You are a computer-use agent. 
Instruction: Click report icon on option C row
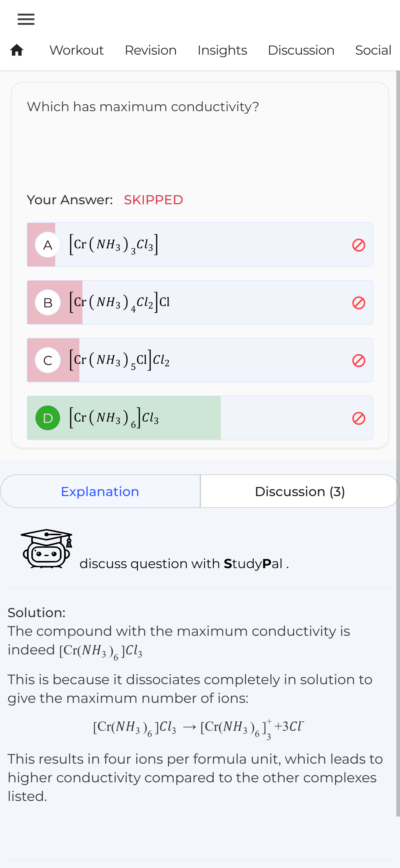(x=358, y=360)
